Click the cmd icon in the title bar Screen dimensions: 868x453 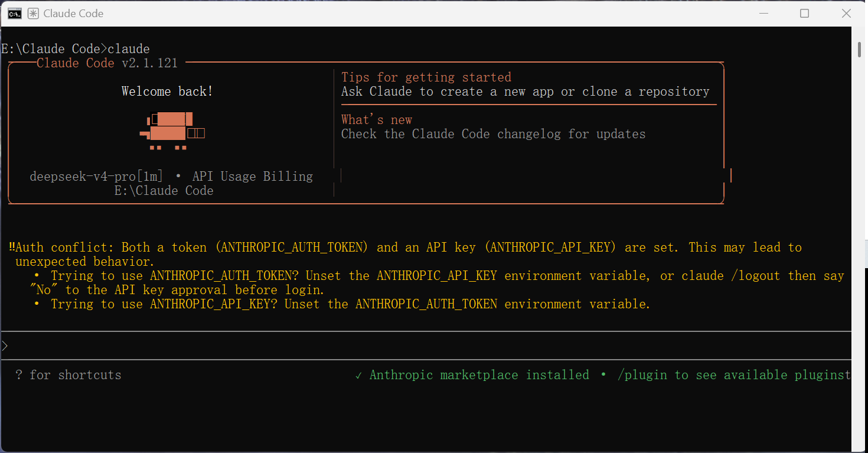[15, 14]
